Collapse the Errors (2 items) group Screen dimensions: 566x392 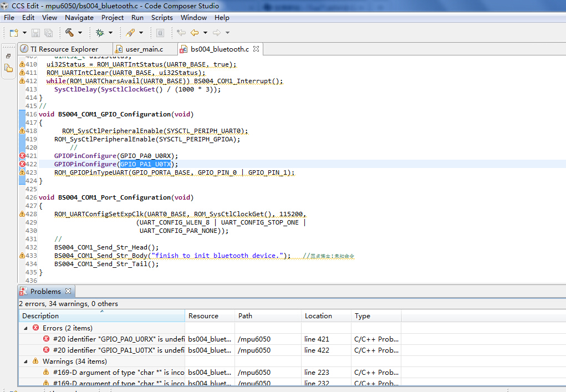click(x=26, y=328)
